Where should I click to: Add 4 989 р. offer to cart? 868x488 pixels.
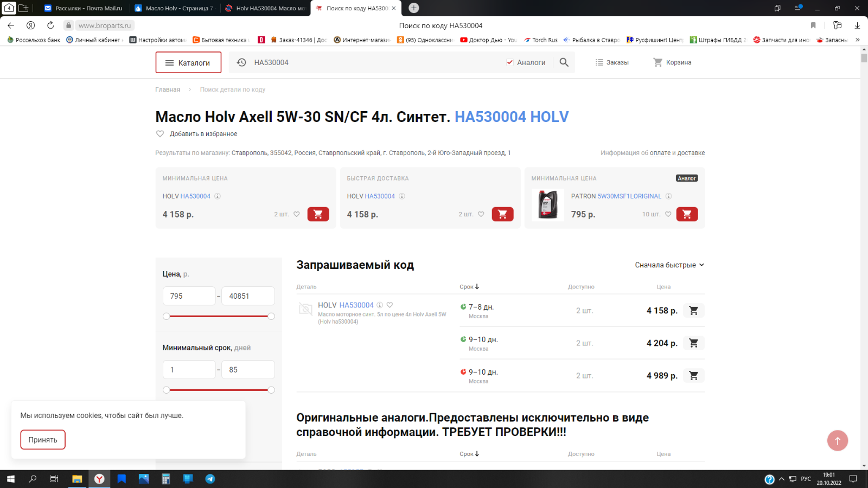[x=693, y=376]
